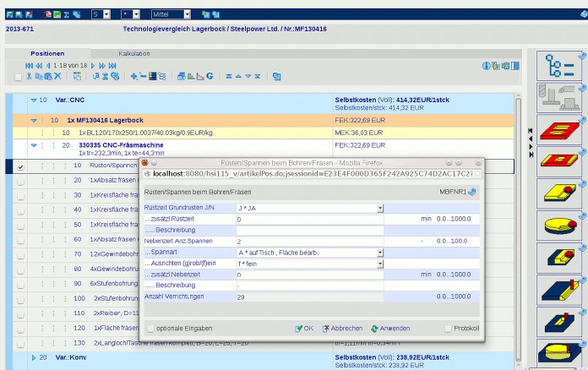This screenshot has height=370, width=588.
Task: Click the blue plus add-position icon
Action: pos(133,76)
